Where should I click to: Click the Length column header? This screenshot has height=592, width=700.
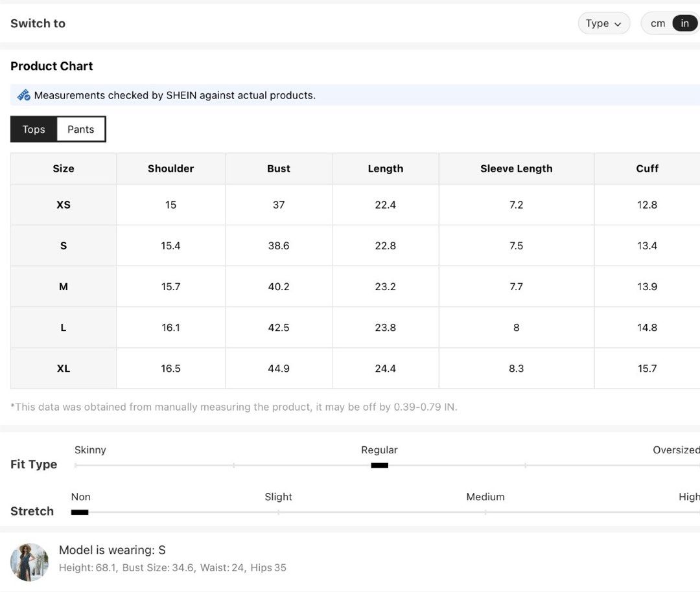[385, 168]
